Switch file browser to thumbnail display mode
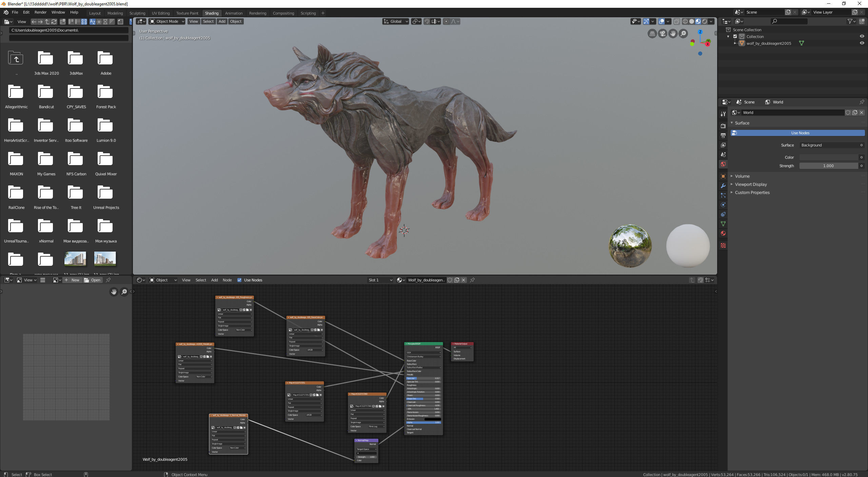 [x=84, y=22]
